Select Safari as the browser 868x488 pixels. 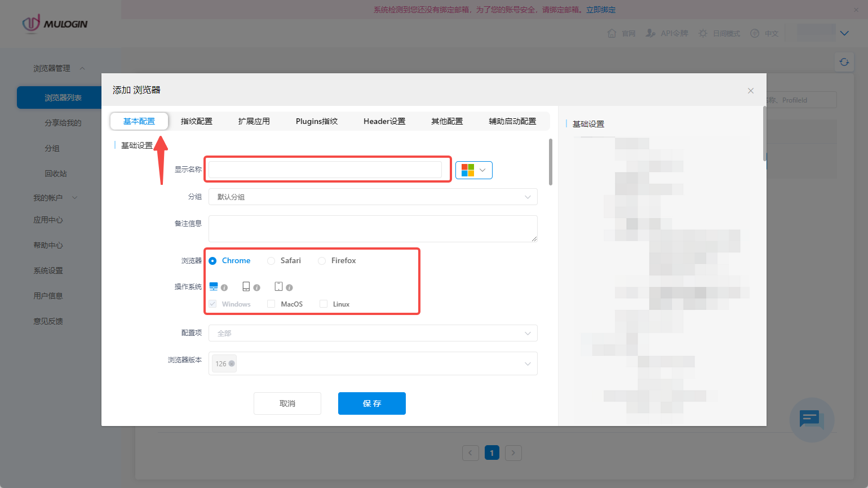tap(284, 260)
